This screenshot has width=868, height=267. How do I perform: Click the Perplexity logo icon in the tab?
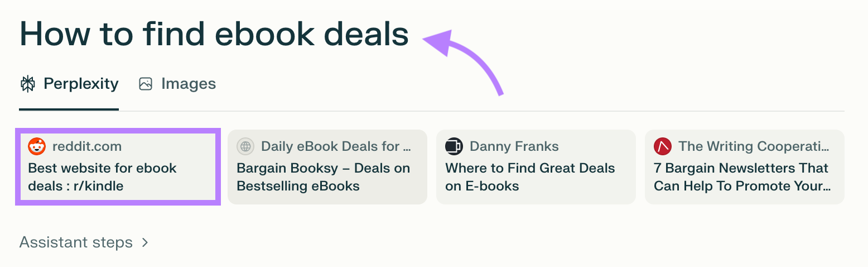click(x=27, y=84)
